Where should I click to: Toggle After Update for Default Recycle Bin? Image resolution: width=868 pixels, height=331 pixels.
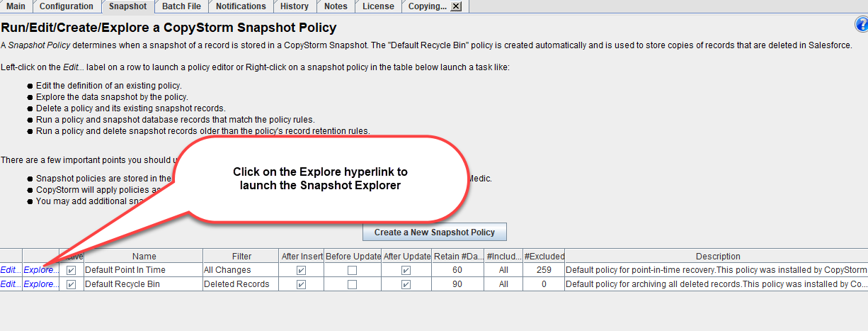click(x=406, y=284)
